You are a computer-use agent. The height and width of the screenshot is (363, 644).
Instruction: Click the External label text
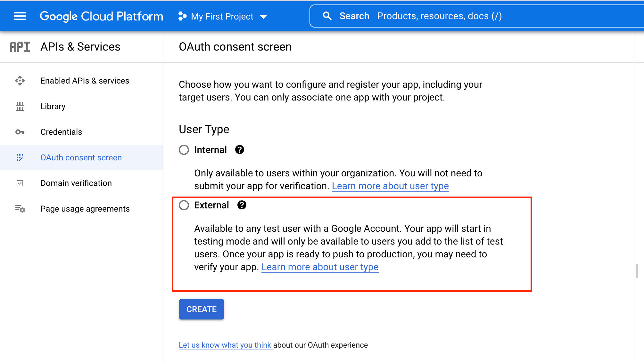211,205
